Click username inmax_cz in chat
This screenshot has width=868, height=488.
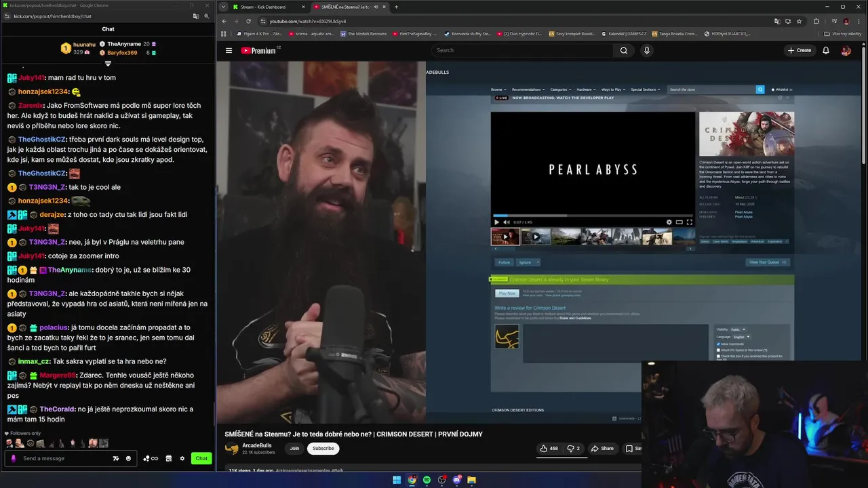click(34, 361)
